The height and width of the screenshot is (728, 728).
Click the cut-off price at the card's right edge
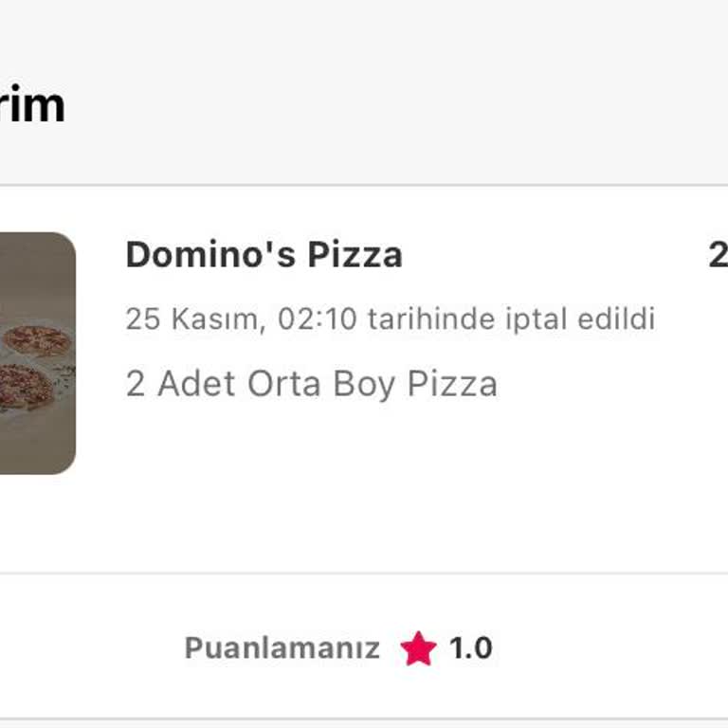718,255
